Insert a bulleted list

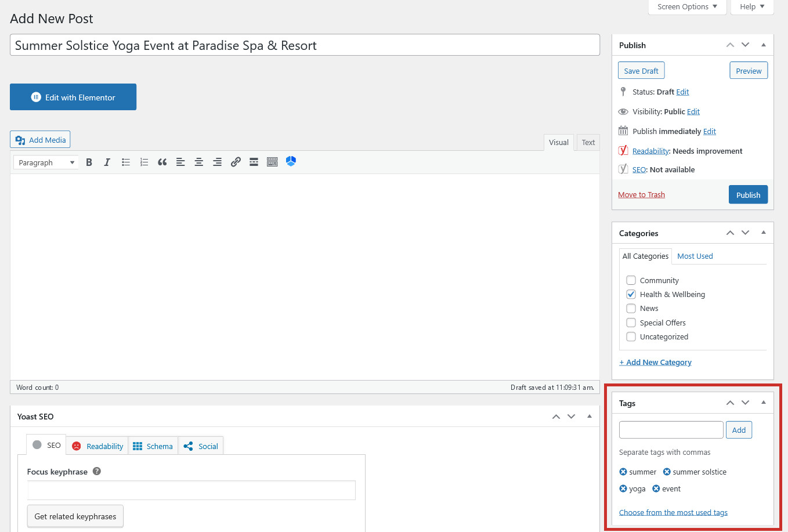125,162
